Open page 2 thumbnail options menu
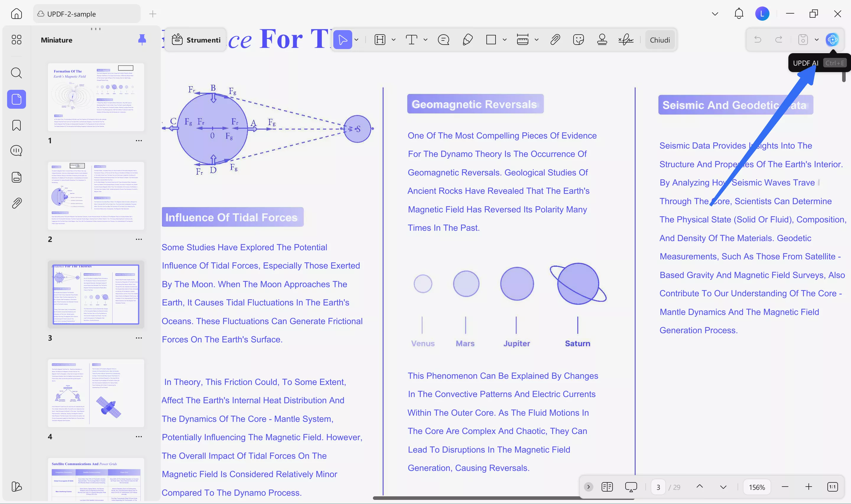This screenshot has width=851, height=504. point(139,239)
